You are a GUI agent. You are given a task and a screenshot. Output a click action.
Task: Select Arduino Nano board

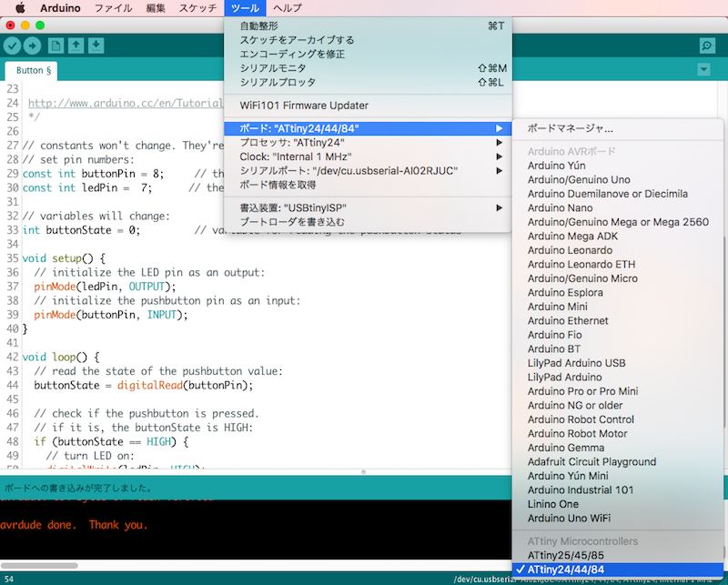[618, 208]
